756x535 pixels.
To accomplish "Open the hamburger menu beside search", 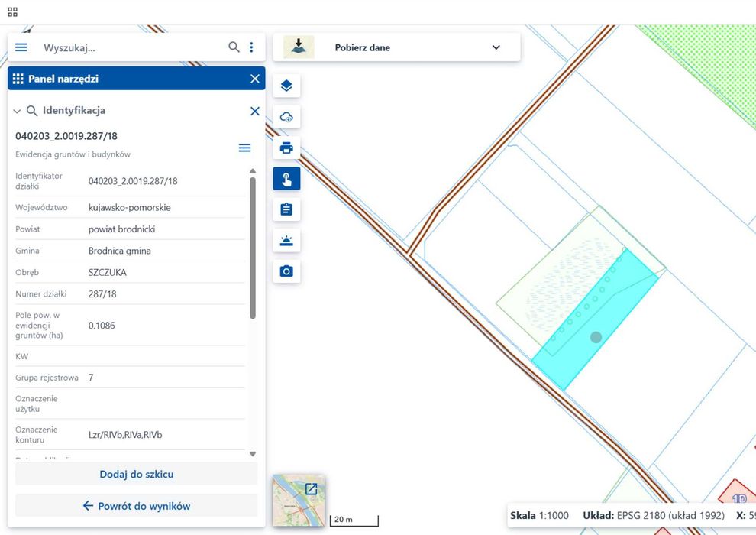I will (x=21, y=47).
